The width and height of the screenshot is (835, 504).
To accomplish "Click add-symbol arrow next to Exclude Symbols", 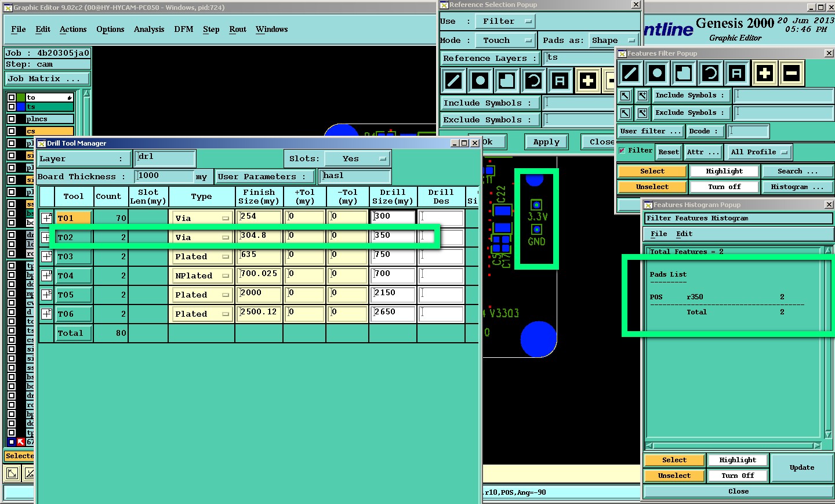I will pos(642,113).
